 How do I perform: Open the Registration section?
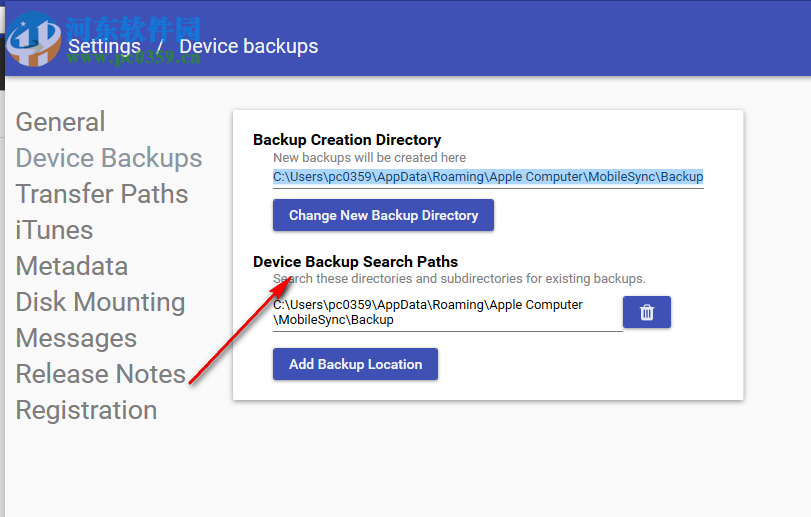click(86, 410)
